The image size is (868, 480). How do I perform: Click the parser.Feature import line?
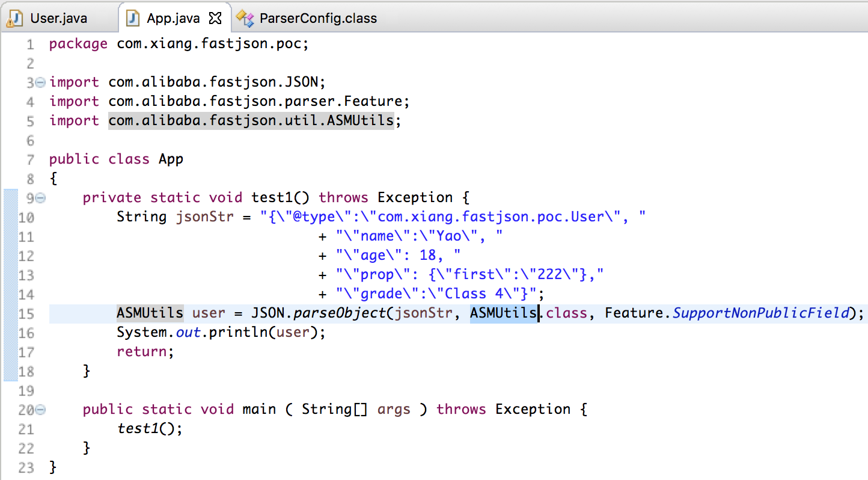pos(229,102)
